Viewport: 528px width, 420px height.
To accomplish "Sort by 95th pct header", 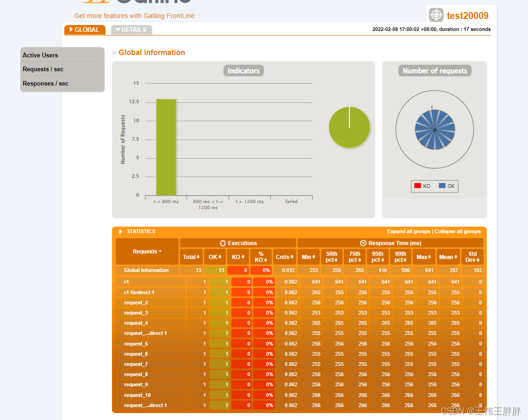I will click(x=378, y=257).
